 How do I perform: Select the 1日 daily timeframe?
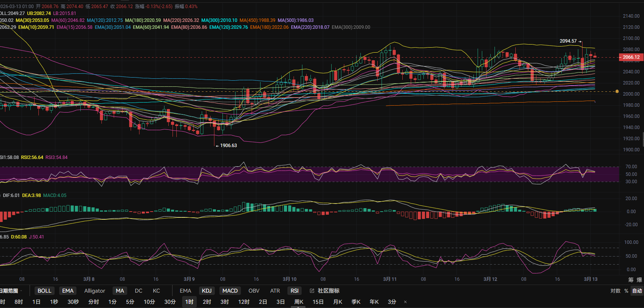coord(37,302)
